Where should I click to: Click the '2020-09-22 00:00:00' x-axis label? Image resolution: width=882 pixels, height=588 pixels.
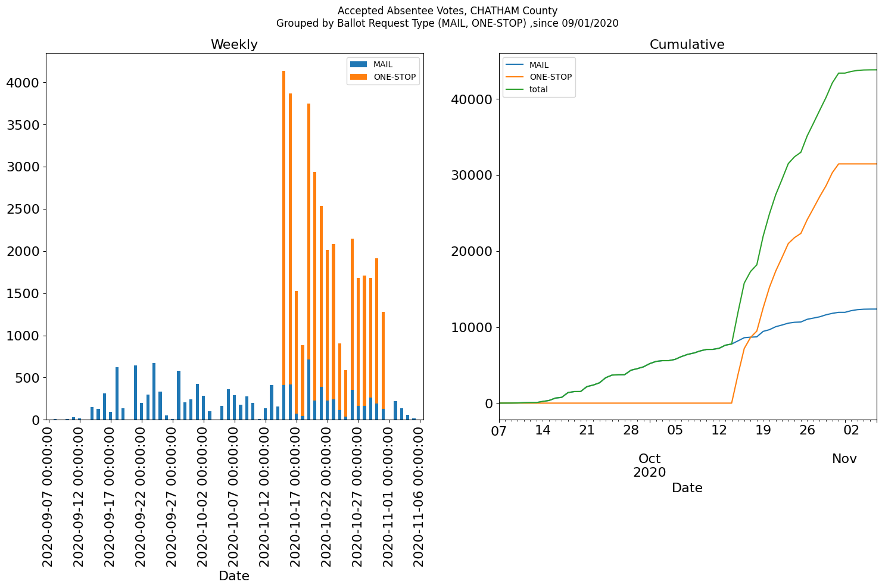point(141,496)
